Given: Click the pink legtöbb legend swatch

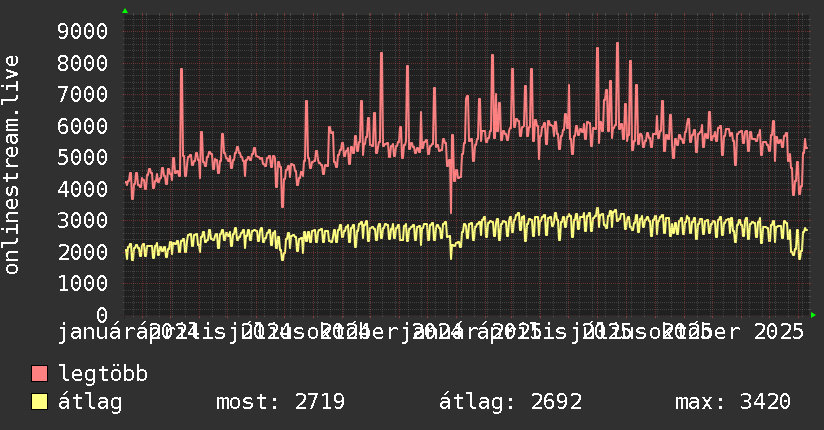Looking at the screenshot, I should point(40,374).
